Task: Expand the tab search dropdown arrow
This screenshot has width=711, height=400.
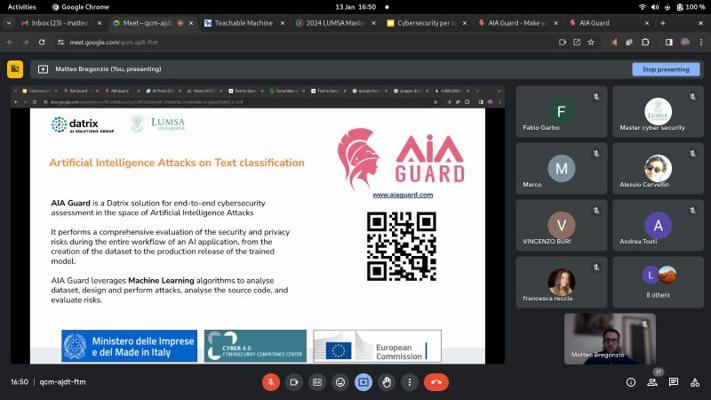Action: (9, 23)
